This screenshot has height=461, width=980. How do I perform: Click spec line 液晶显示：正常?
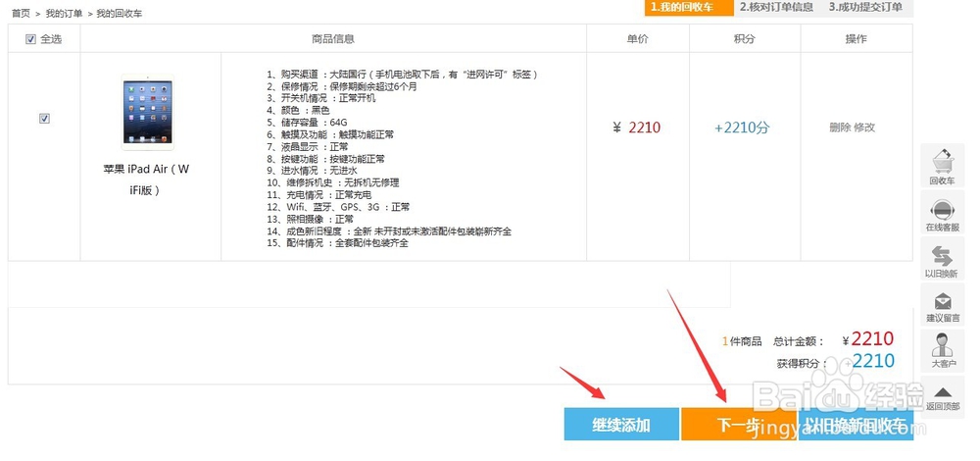coord(308,147)
